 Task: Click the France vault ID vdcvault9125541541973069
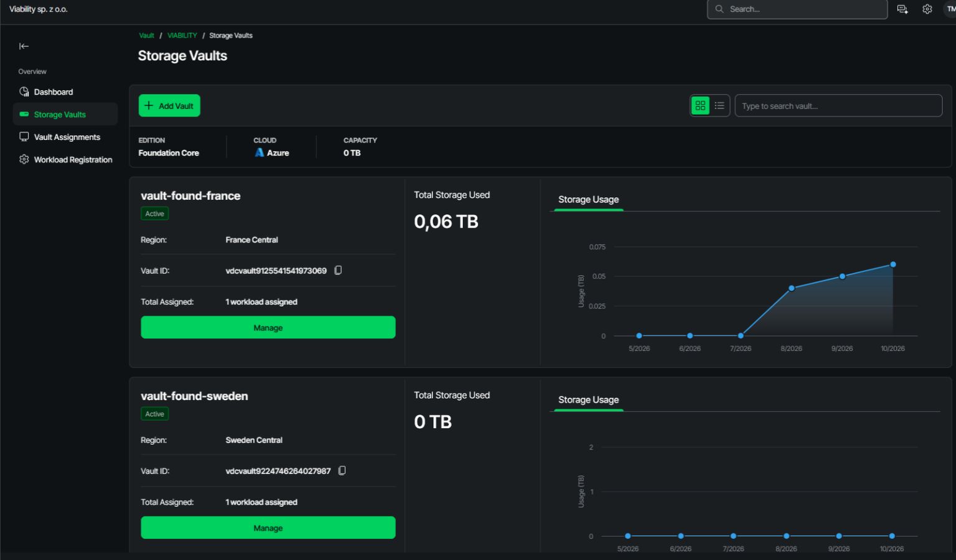[276, 271]
